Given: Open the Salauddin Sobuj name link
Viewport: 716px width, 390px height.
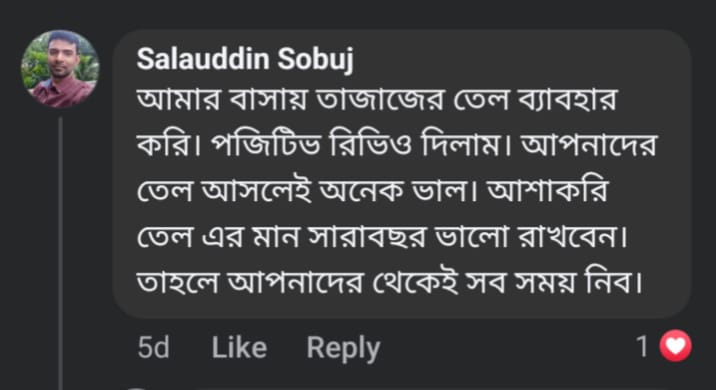Looking at the screenshot, I should pyautogui.click(x=245, y=59).
